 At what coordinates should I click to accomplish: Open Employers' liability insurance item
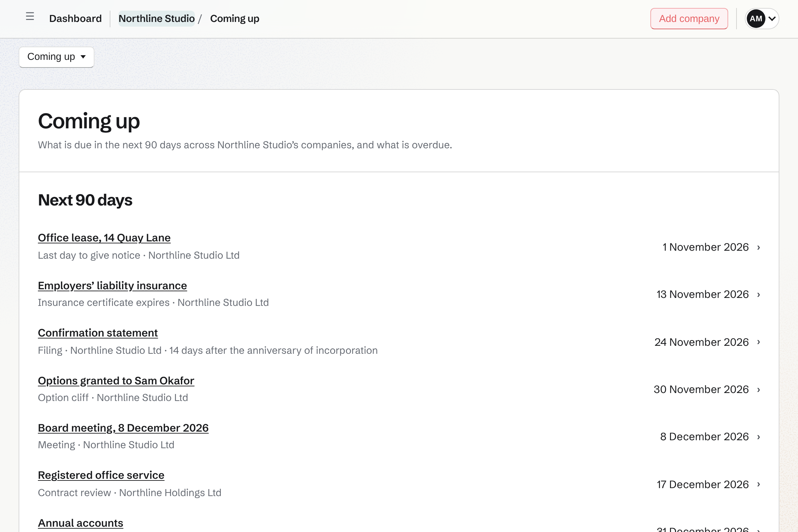[x=112, y=286]
